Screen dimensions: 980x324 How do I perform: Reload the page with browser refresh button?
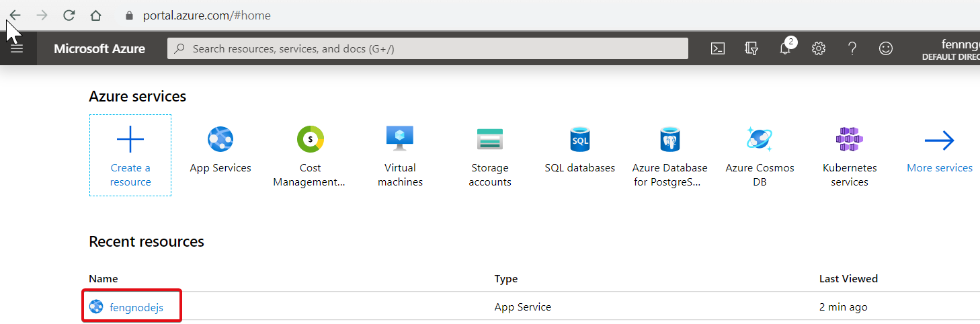(69, 15)
